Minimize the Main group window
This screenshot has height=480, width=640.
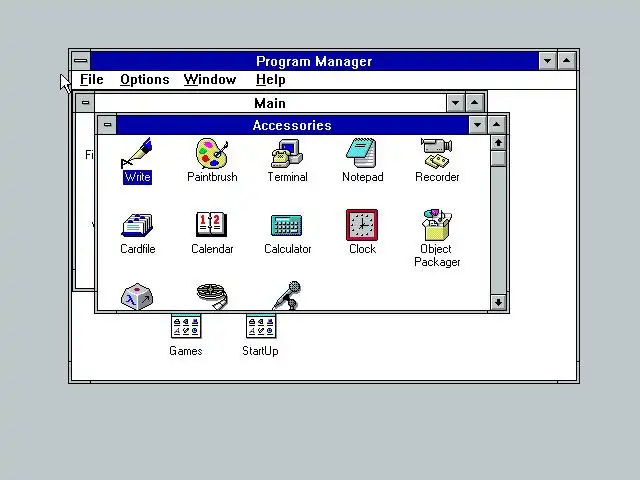456,103
